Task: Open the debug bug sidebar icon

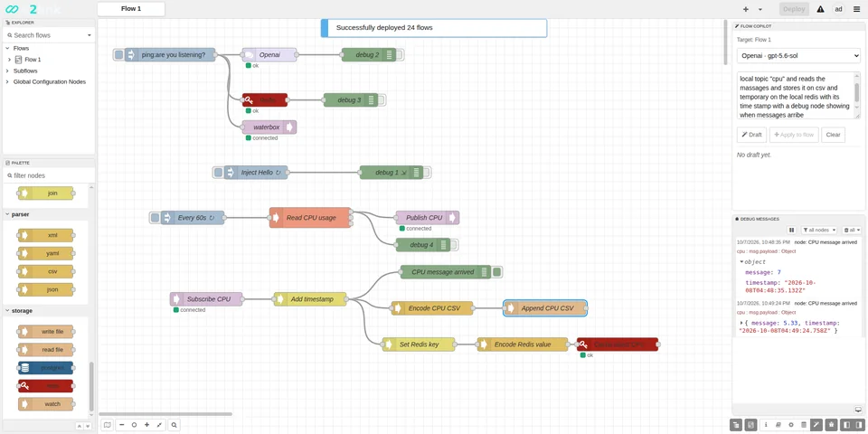Action: tap(832, 425)
